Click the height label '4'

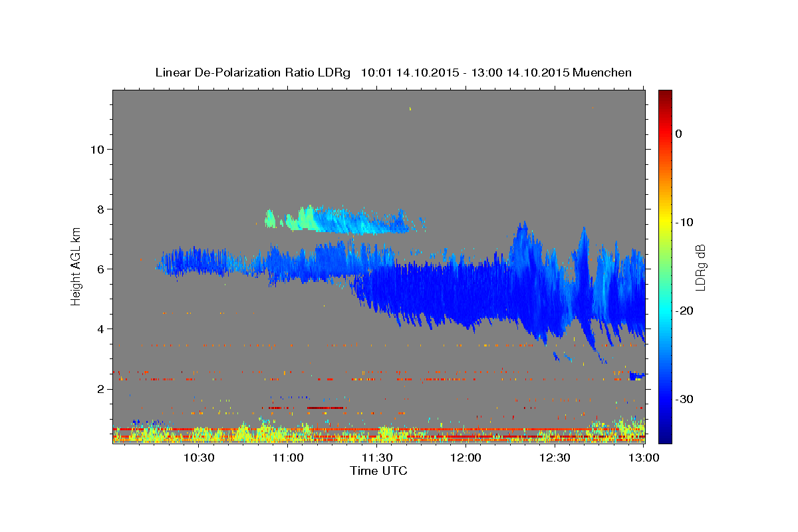(100, 329)
